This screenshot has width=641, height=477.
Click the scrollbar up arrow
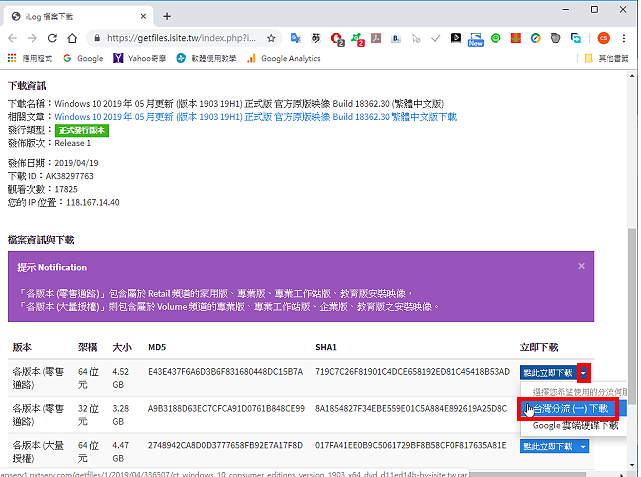coord(632,76)
